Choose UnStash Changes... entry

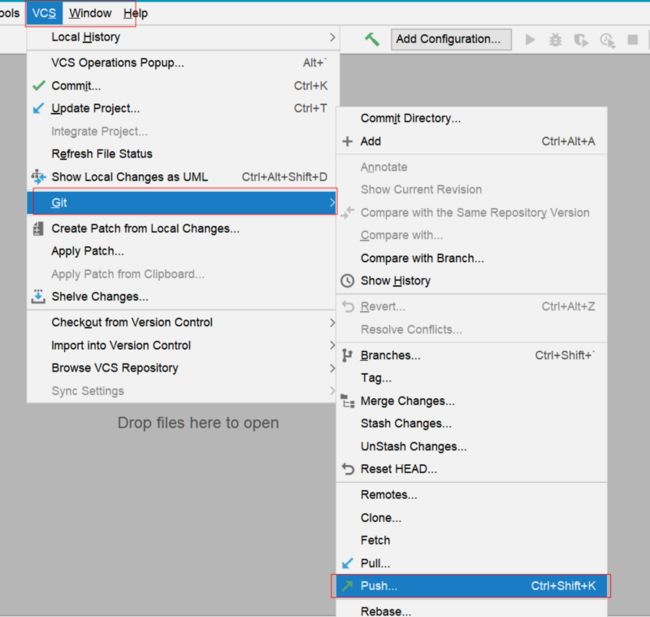pos(472,447)
